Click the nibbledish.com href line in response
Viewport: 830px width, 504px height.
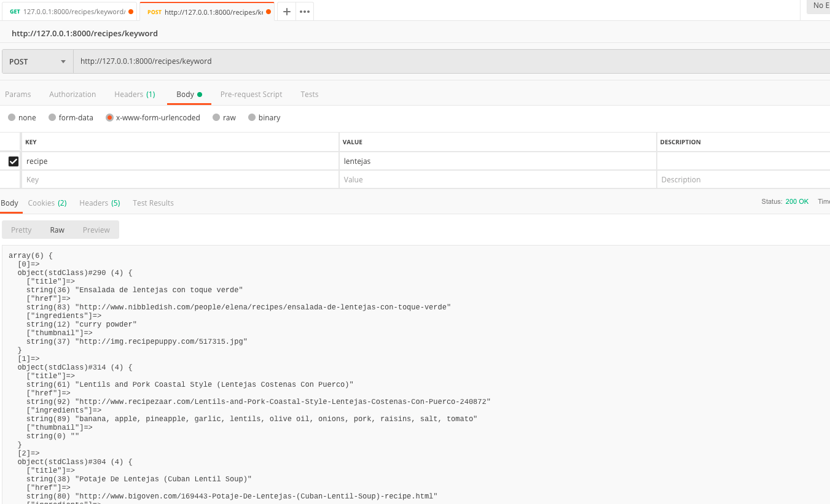pos(238,307)
